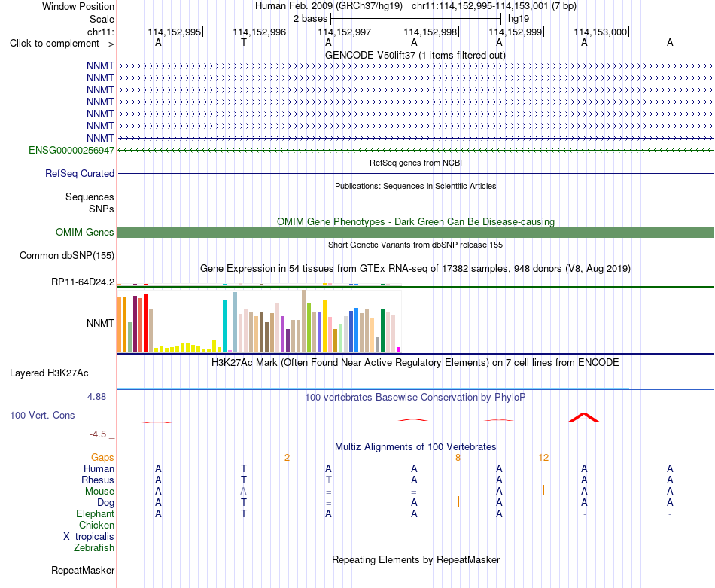Click the 'Sequences SNPs' track label
The width and height of the screenshot is (715, 588).
90,203
